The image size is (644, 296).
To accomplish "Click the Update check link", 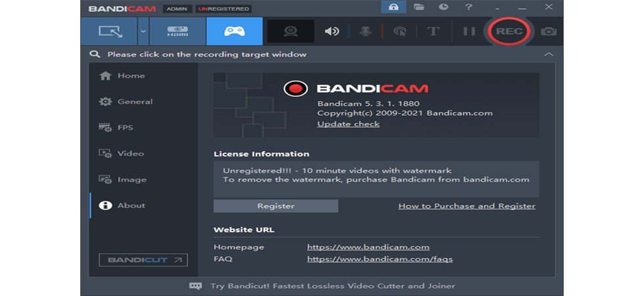I will (348, 124).
